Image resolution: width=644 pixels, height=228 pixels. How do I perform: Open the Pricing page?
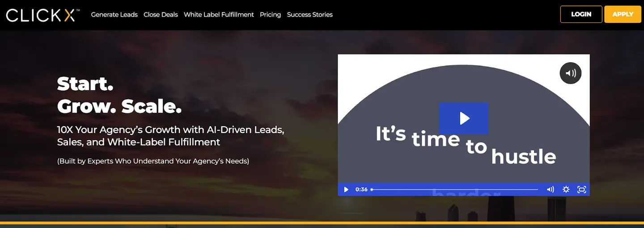tap(271, 14)
